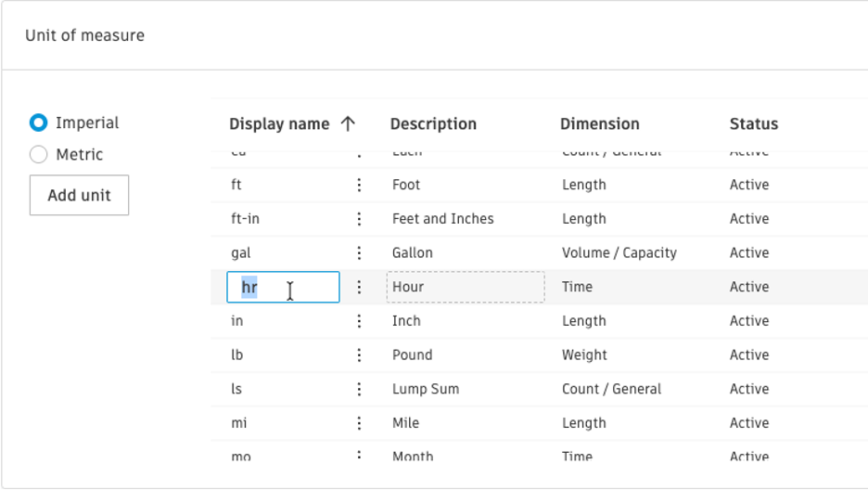This screenshot has height=490, width=868.
Task: Select the Lump Sum description cell
Action: click(x=425, y=389)
